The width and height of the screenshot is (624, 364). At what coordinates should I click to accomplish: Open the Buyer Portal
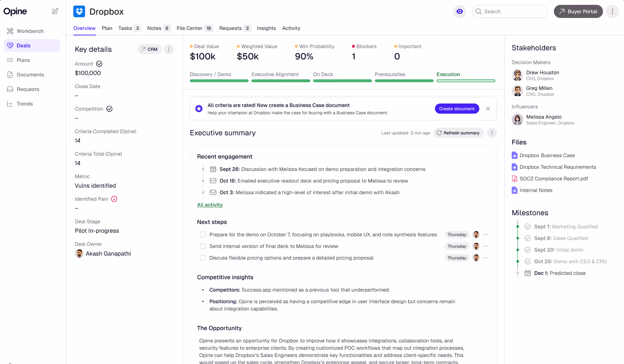tap(578, 11)
